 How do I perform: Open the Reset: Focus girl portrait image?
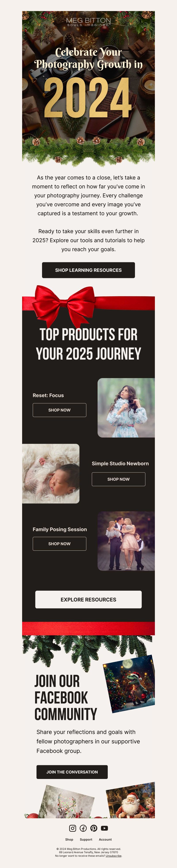pyautogui.click(x=126, y=408)
